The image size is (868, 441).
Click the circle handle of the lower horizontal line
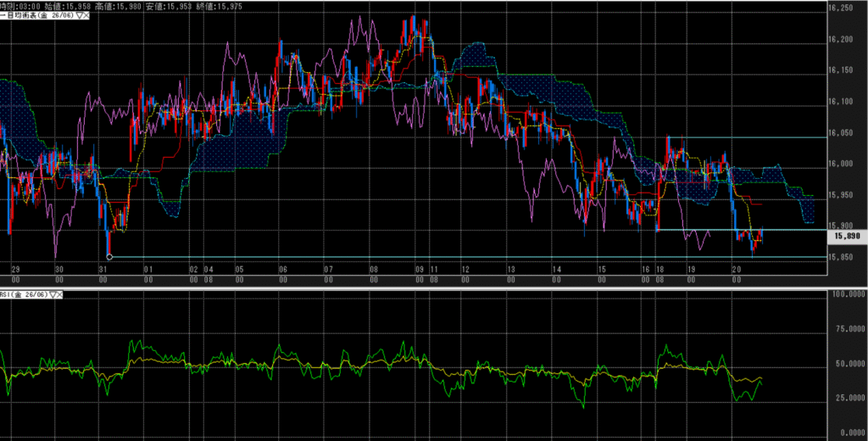(x=109, y=256)
